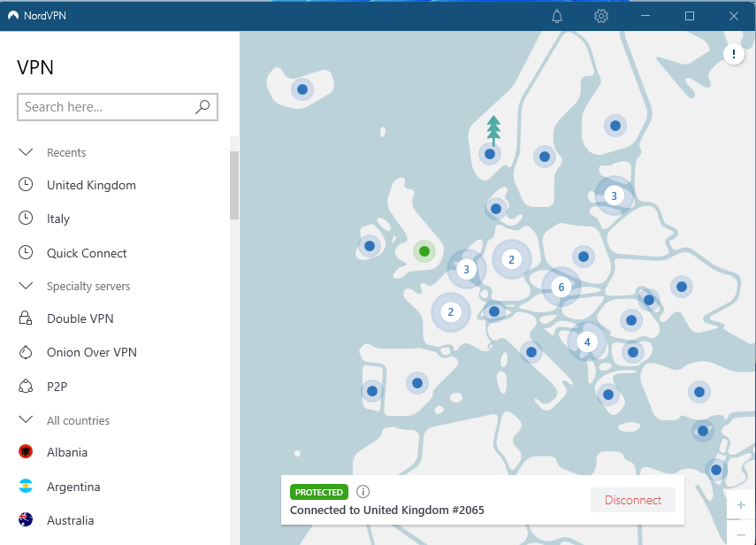
Task: Click the Onion Over VPN icon
Action: [x=26, y=352]
